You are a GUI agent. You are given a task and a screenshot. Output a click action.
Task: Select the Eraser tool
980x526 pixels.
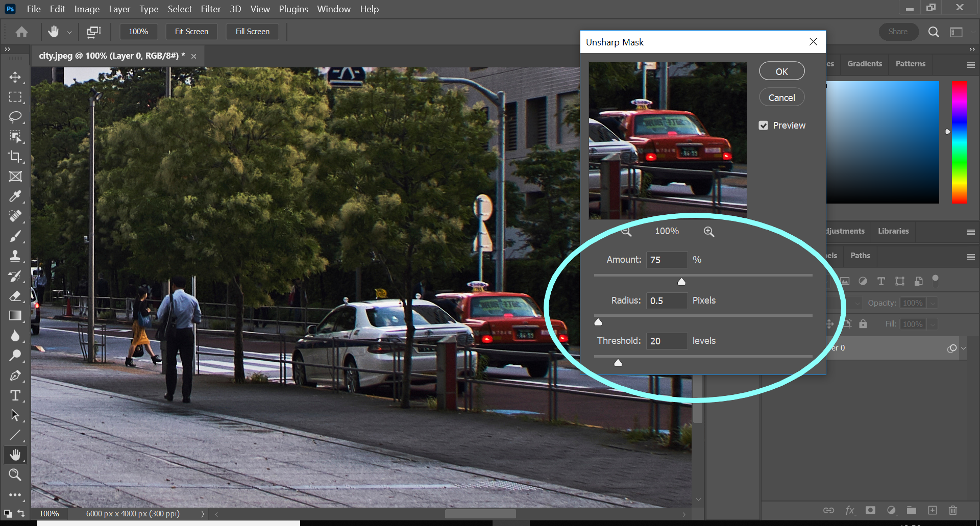15,296
